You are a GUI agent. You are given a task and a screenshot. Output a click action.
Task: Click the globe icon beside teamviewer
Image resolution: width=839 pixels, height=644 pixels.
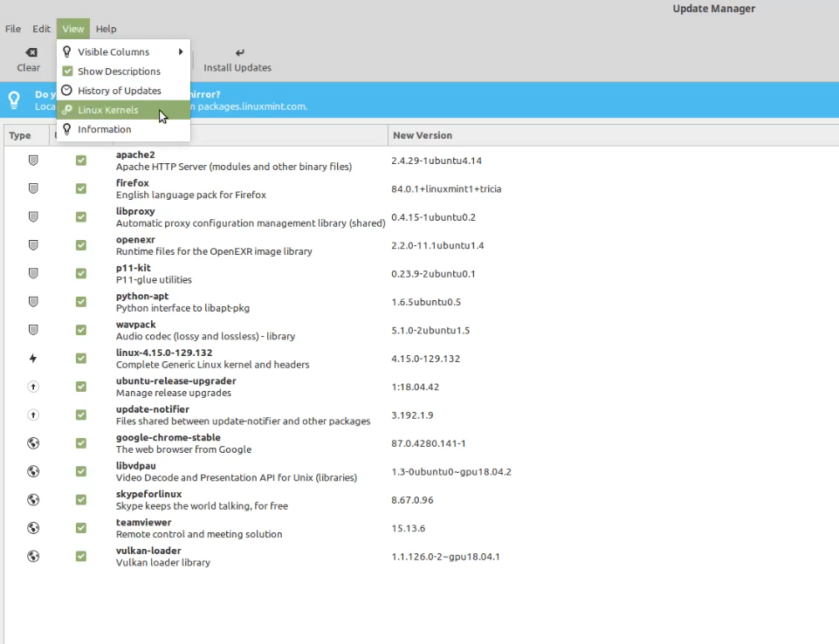tap(32, 528)
